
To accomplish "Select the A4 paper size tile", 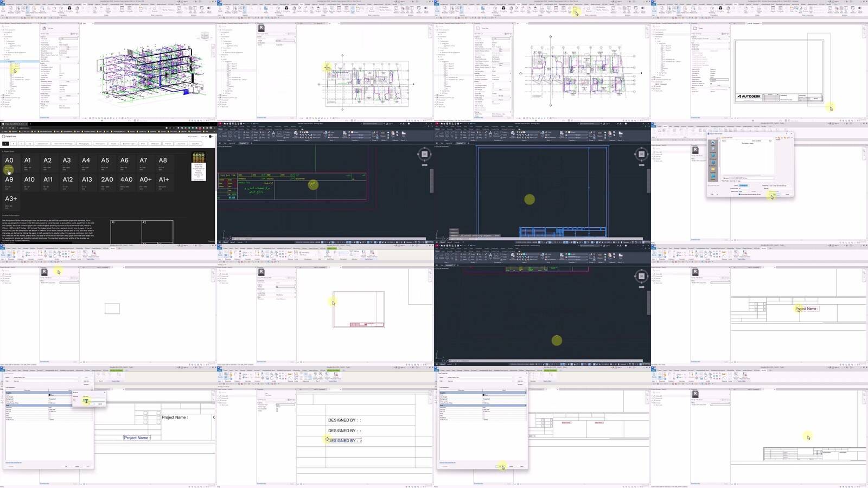I will coord(86,162).
